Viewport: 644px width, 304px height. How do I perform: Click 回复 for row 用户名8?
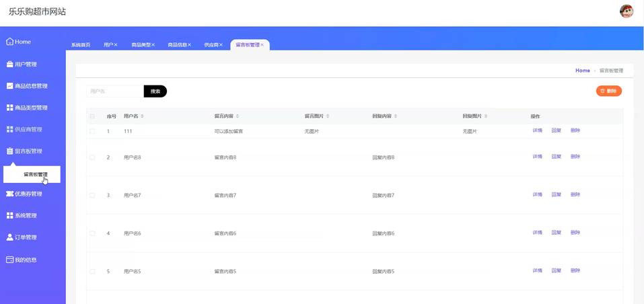tap(556, 156)
